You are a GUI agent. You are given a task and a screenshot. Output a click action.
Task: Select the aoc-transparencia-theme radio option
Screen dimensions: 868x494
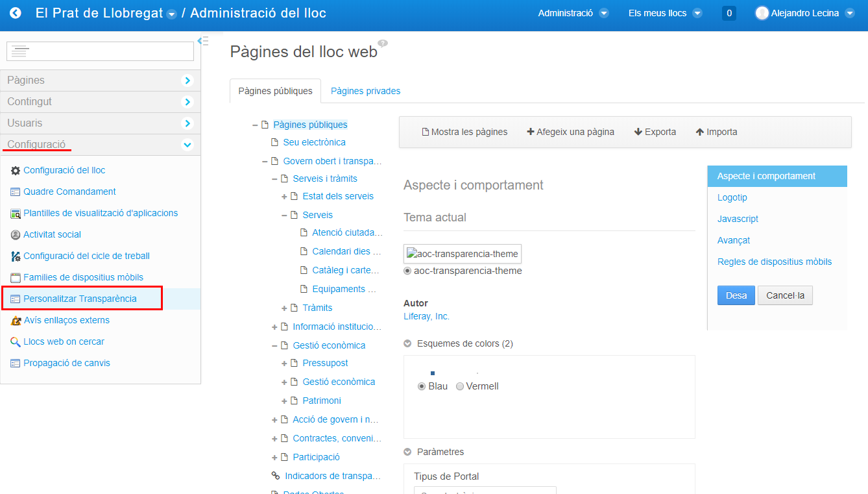(407, 271)
